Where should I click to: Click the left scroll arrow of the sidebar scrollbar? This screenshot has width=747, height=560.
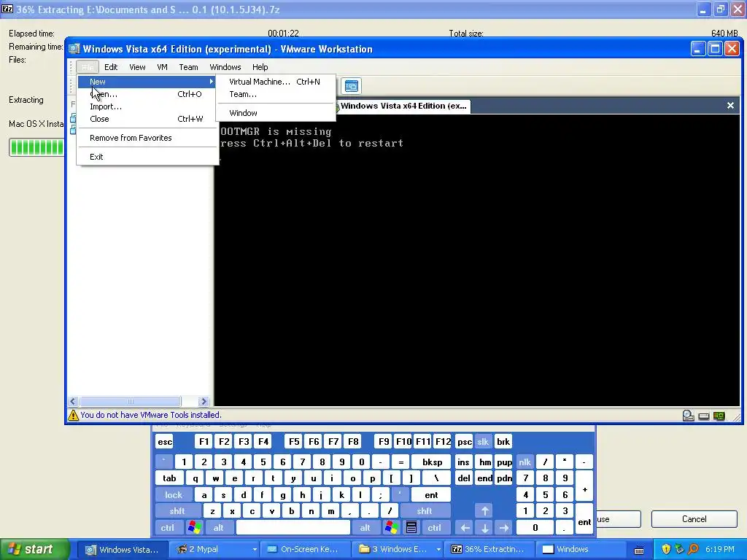pos(73,402)
